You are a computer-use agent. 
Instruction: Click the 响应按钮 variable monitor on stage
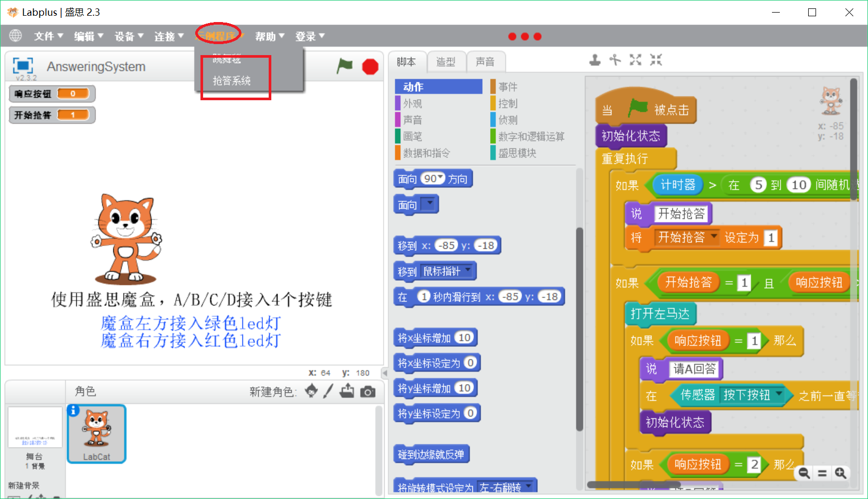pyautogui.click(x=52, y=94)
